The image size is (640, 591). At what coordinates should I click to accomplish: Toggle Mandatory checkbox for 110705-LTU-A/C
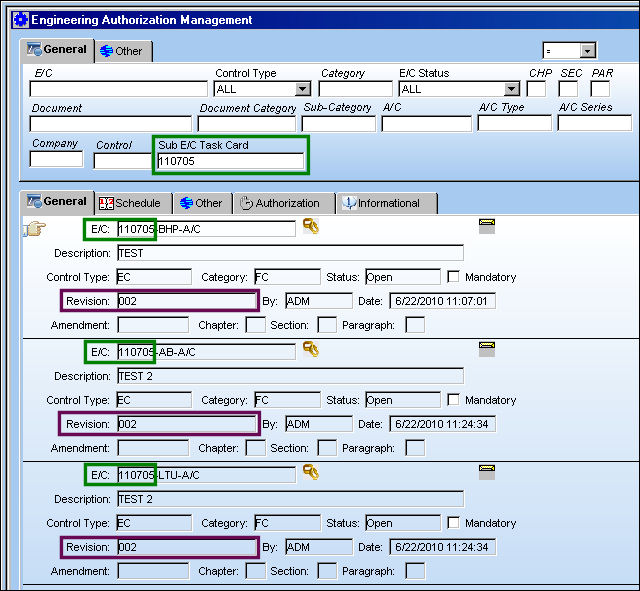(x=453, y=522)
